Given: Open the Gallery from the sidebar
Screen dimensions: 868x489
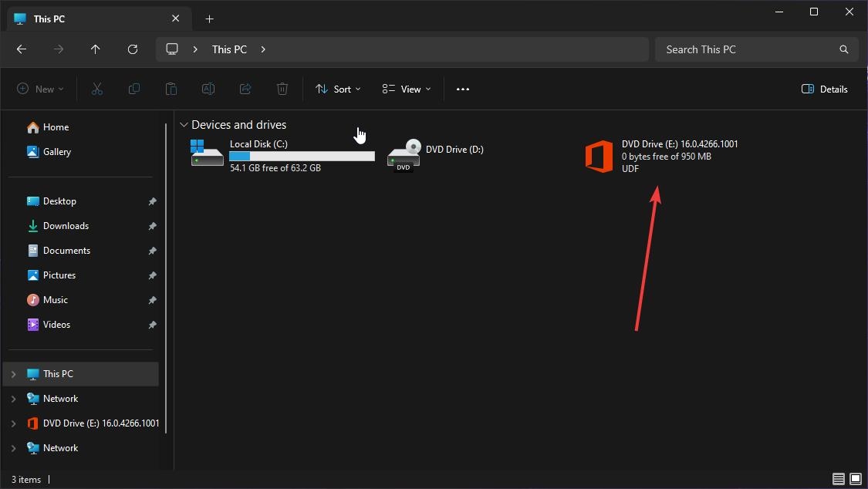Looking at the screenshot, I should coord(56,151).
